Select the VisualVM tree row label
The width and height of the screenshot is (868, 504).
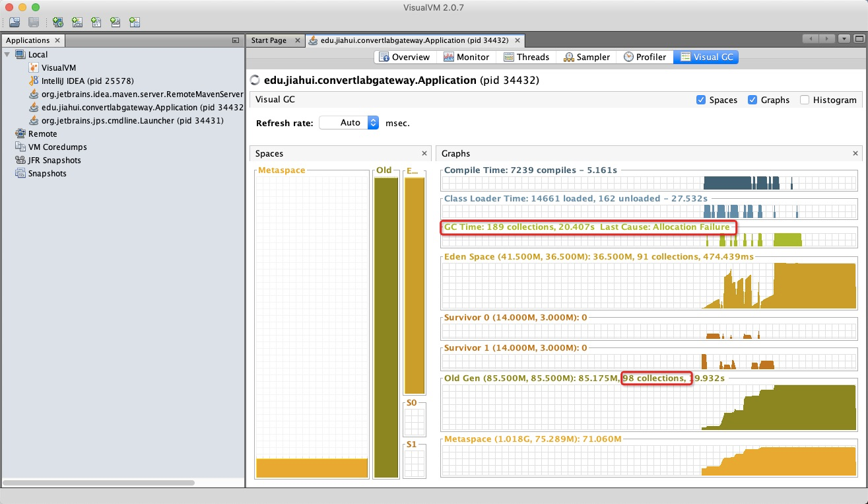pos(59,68)
